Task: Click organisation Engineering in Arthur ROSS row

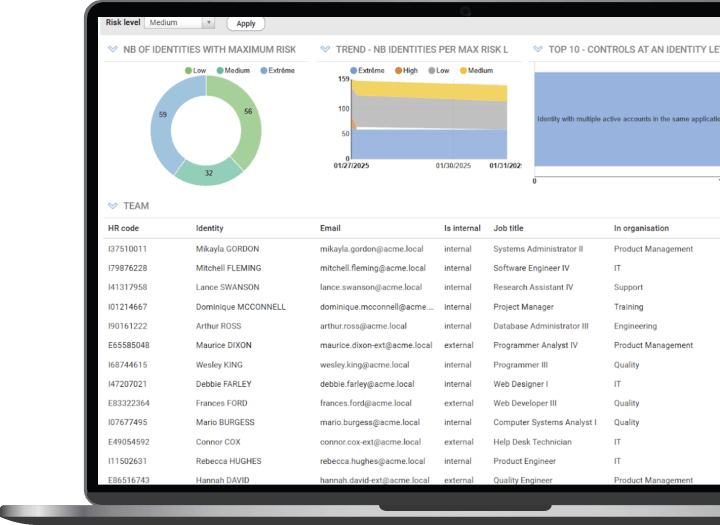Action: (636, 326)
